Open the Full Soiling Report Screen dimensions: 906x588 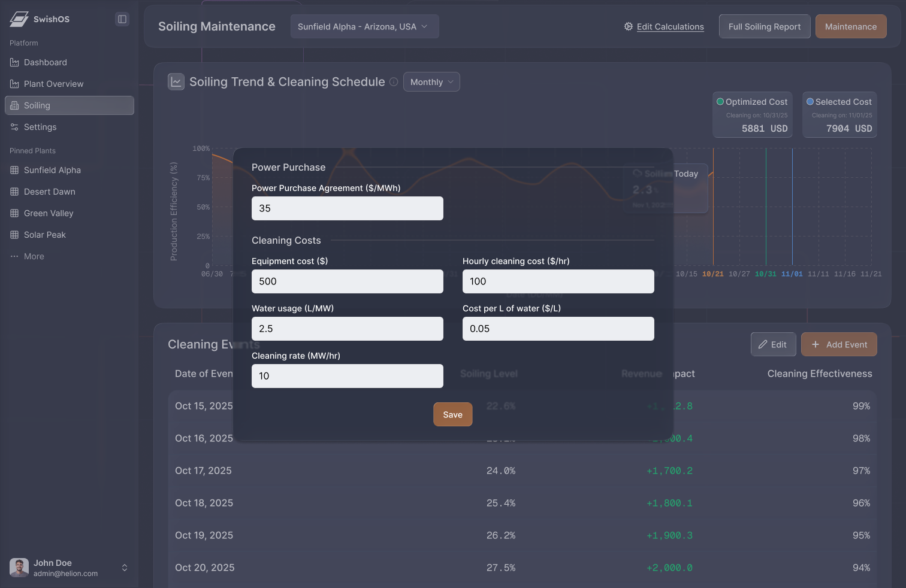[765, 26]
